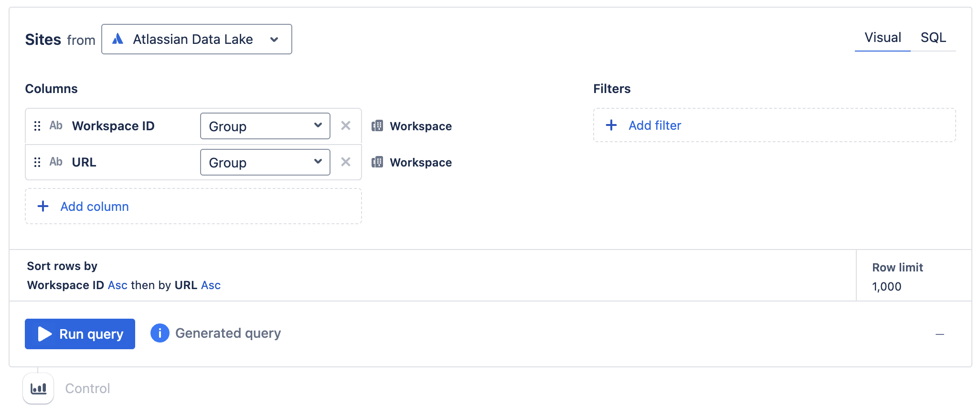This screenshot has width=980, height=416.
Task: Remove the URL column
Action: [346, 162]
